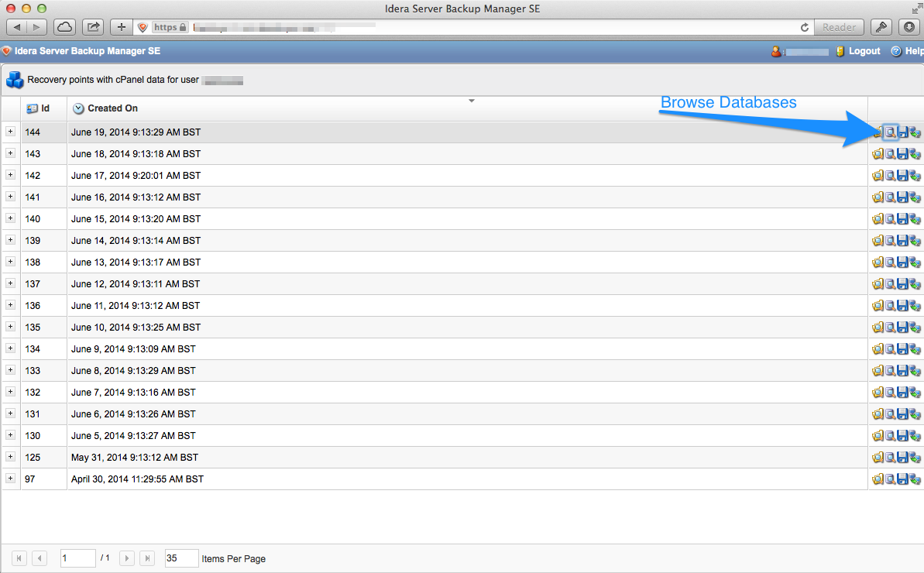Expand recovery point row 139
This screenshot has height=573, width=924.
(x=10, y=240)
